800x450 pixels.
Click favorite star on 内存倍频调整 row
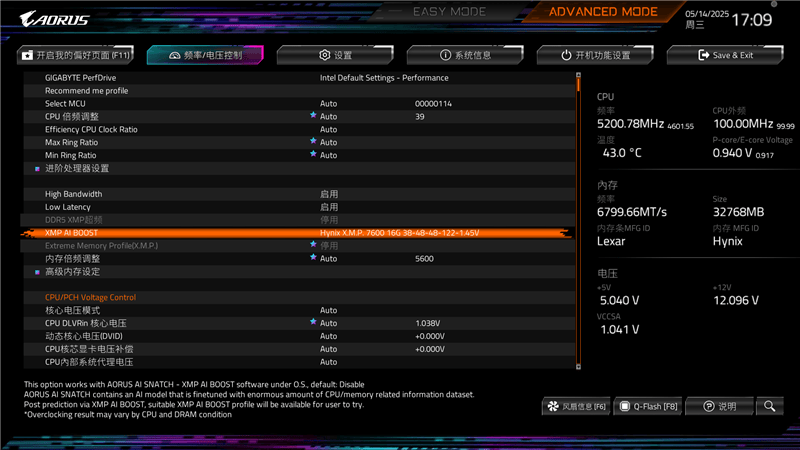point(313,257)
